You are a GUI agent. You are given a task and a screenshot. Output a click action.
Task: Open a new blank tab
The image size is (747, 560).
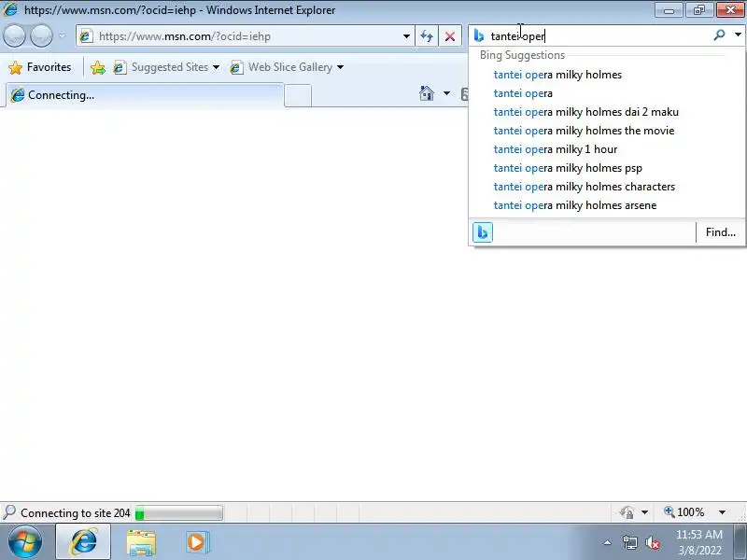pos(298,96)
